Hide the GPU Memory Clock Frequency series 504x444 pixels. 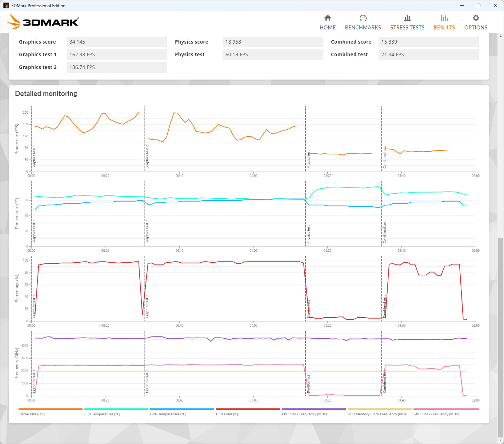pos(377,414)
